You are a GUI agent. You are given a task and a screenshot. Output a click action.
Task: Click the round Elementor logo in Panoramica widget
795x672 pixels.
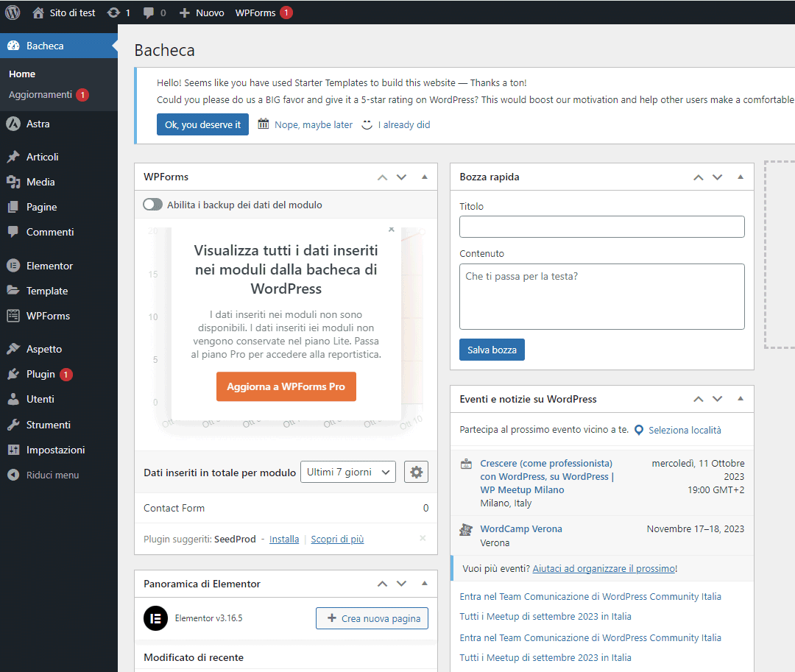click(x=155, y=618)
